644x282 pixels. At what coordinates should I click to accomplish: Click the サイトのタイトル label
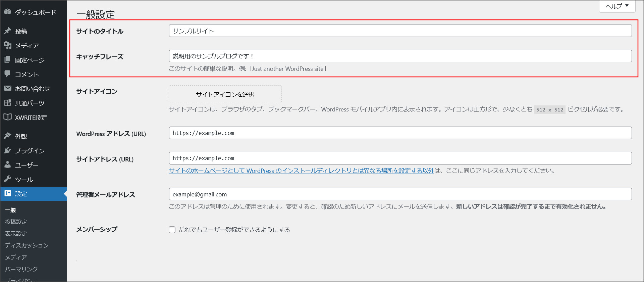100,31
